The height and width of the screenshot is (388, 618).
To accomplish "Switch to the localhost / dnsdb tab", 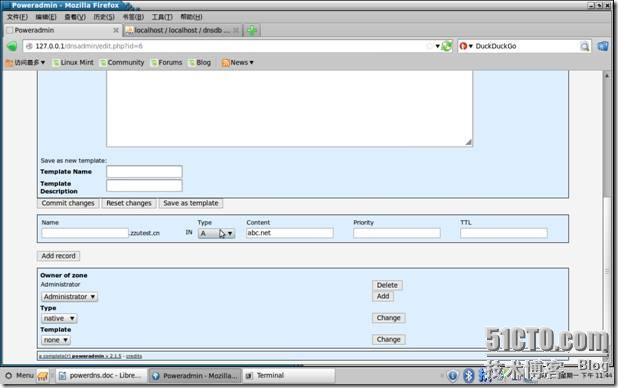I will (x=181, y=30).
